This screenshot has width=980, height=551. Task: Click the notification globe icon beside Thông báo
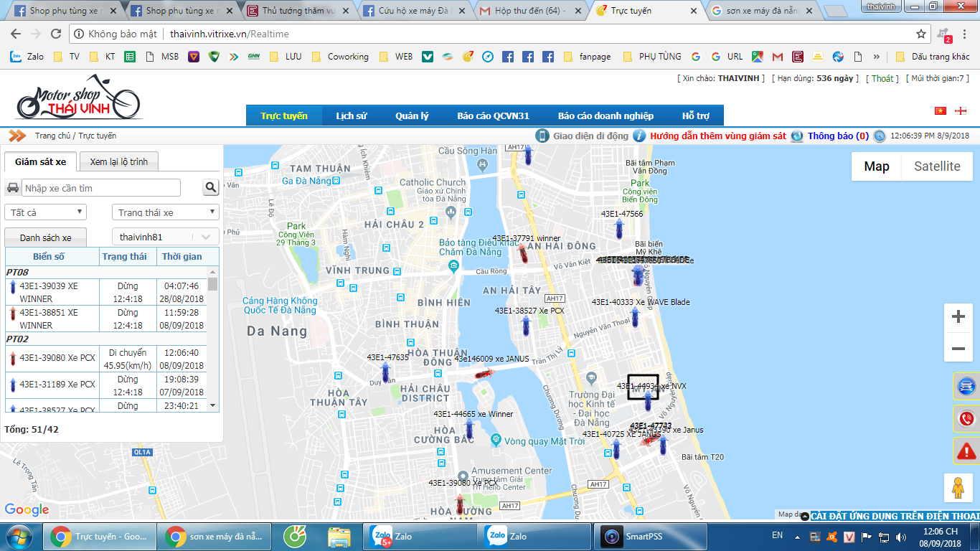click(796, 136)
